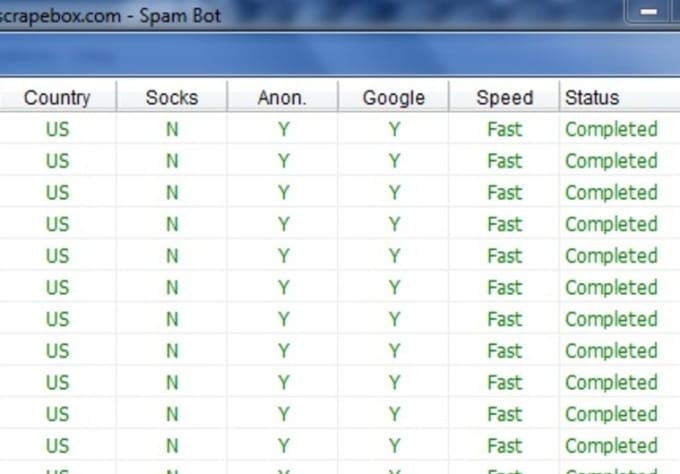
Task: Select the eighth row's Fast speed cell
Action: tap(504, 350)
